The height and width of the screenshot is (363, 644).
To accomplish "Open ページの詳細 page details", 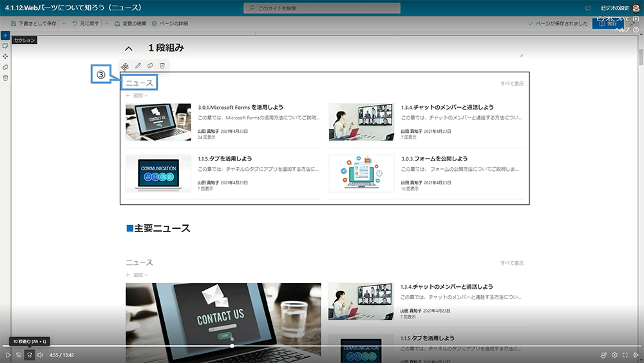I will pos(169,23).
